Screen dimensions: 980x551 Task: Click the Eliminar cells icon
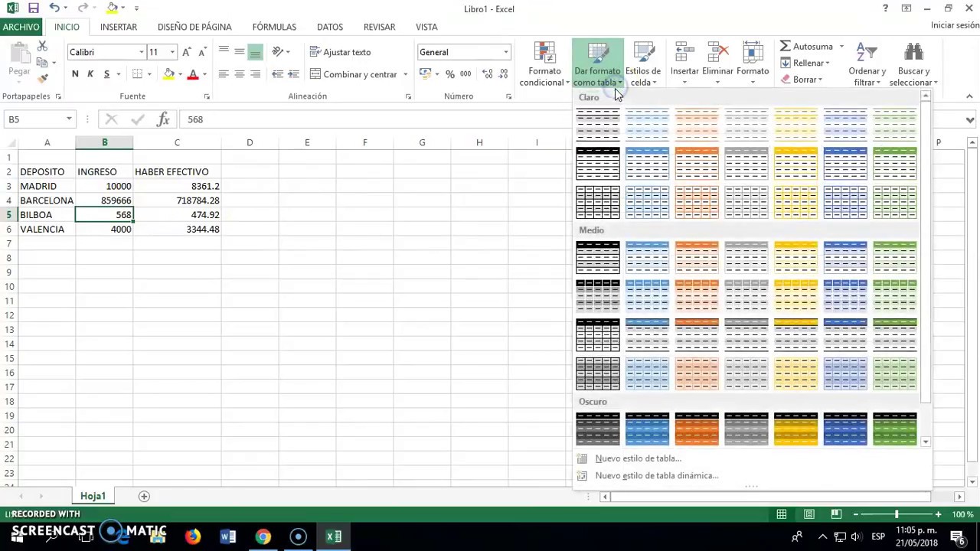click(717, 64)
